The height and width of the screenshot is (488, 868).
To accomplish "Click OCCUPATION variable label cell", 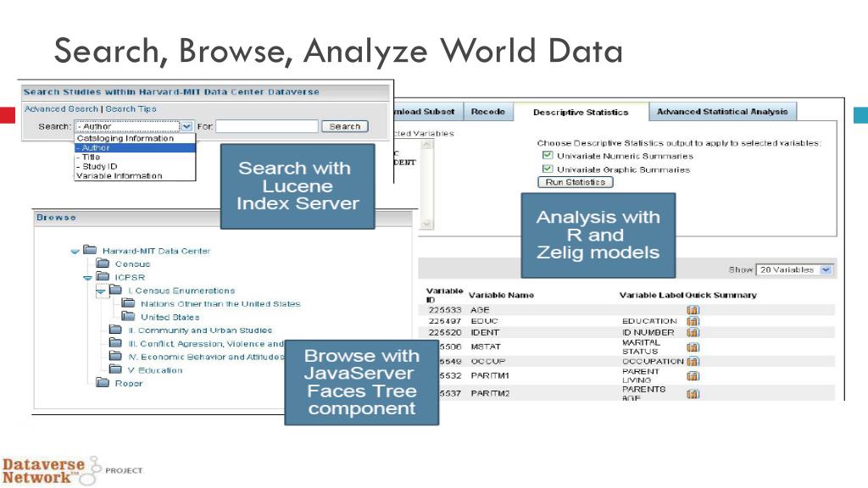I will [x=653, y=361].
